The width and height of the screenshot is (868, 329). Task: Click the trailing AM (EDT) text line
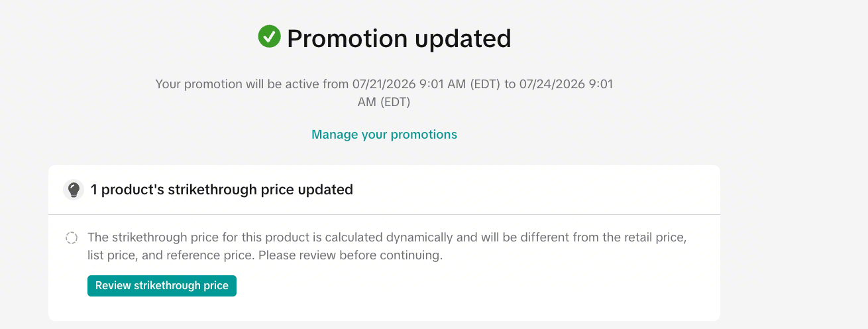pyautogui.click(x=384, y=102)
